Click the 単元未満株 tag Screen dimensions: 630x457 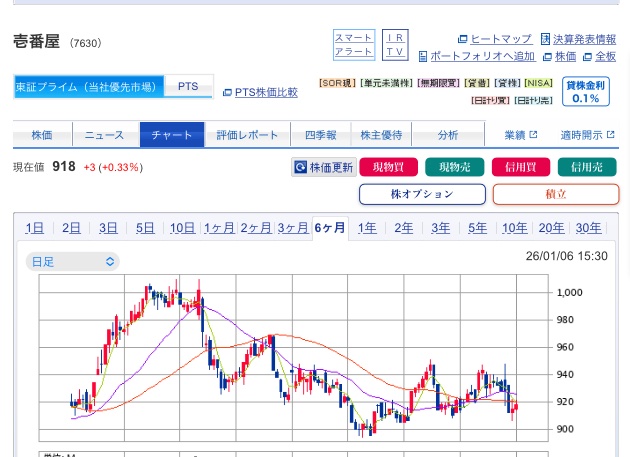pyautogui.click(x=387, y=83)
